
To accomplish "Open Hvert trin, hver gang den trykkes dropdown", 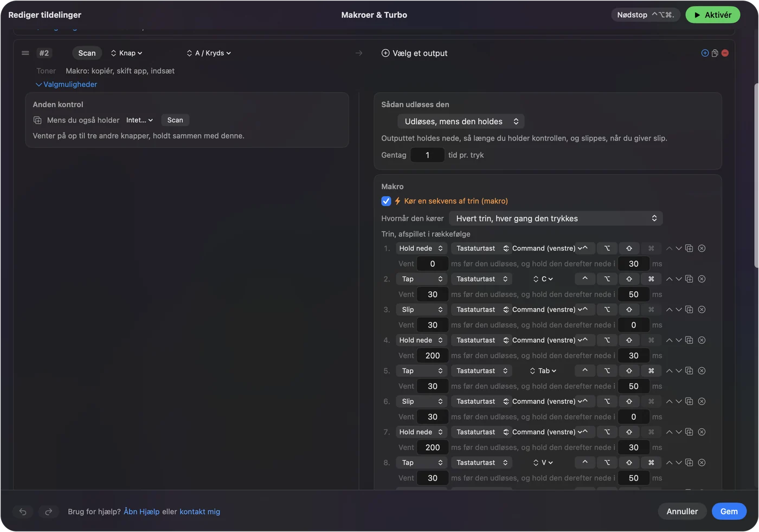I will (556, 219).
